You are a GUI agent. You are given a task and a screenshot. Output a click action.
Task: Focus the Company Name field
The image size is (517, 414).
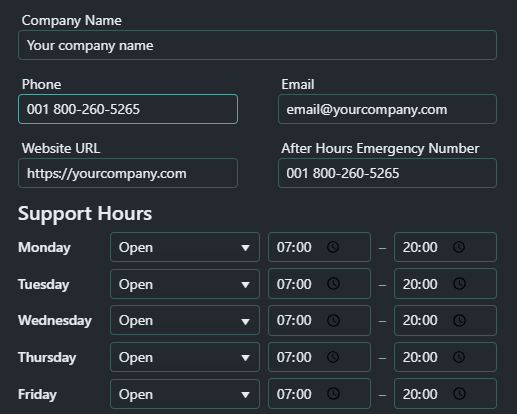[257, 45]
